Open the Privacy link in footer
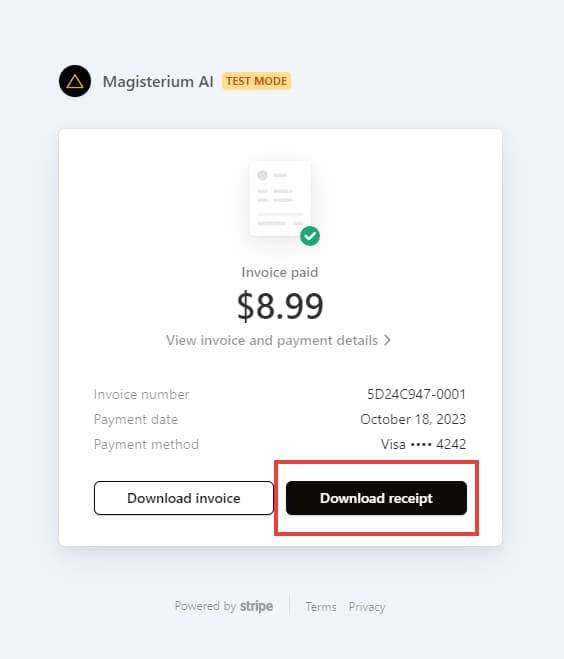Screen dimensions: 564x659 tap(366, 607)
